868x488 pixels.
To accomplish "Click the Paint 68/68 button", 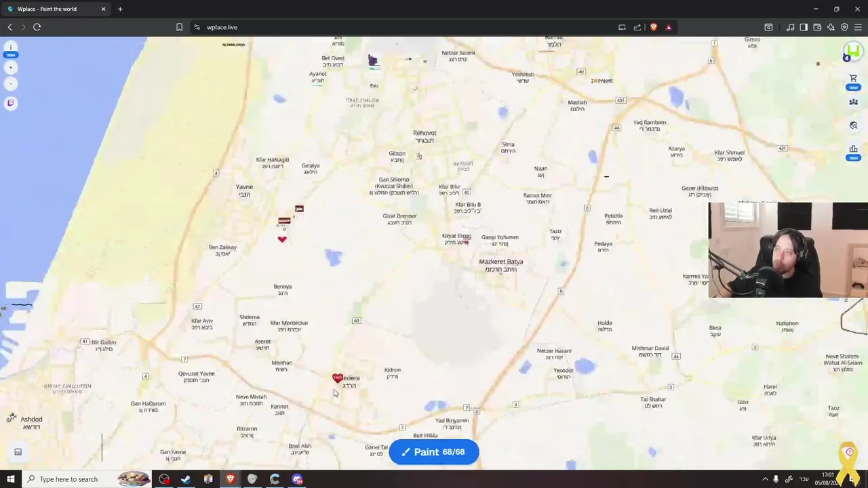I will pyautogui.click(x=434, y=452).
